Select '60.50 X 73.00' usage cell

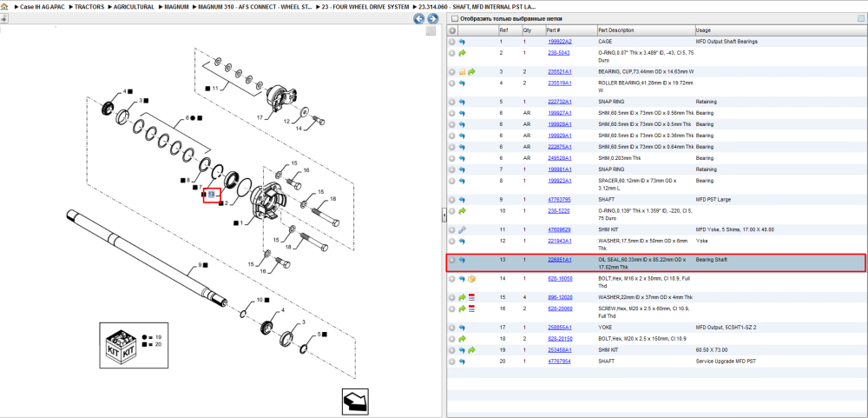[711, 350]
